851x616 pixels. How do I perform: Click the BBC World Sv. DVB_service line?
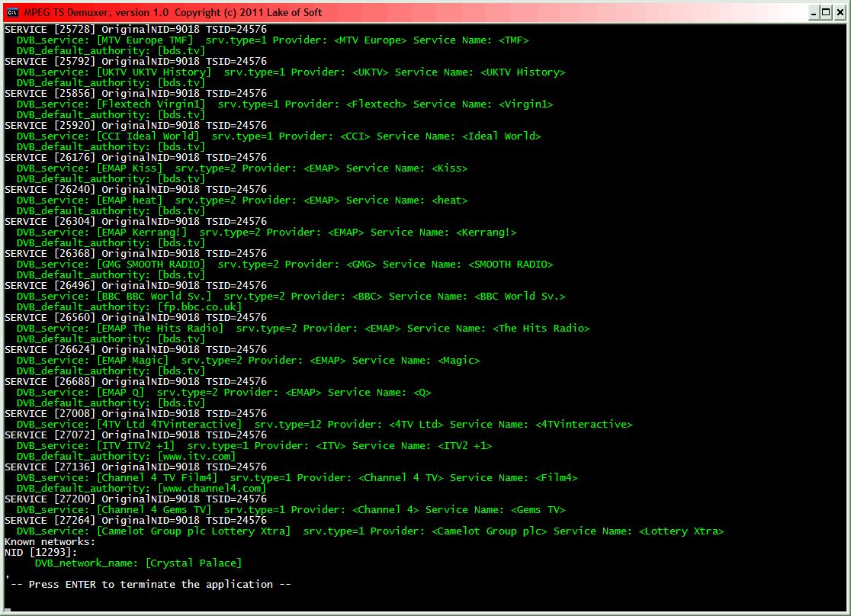291,297
